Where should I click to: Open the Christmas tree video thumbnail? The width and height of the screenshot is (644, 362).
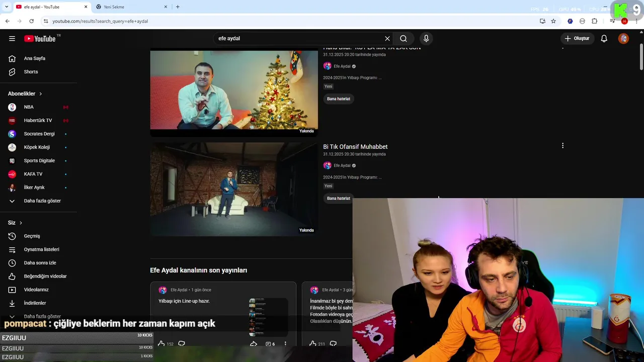tap(234, 90)
